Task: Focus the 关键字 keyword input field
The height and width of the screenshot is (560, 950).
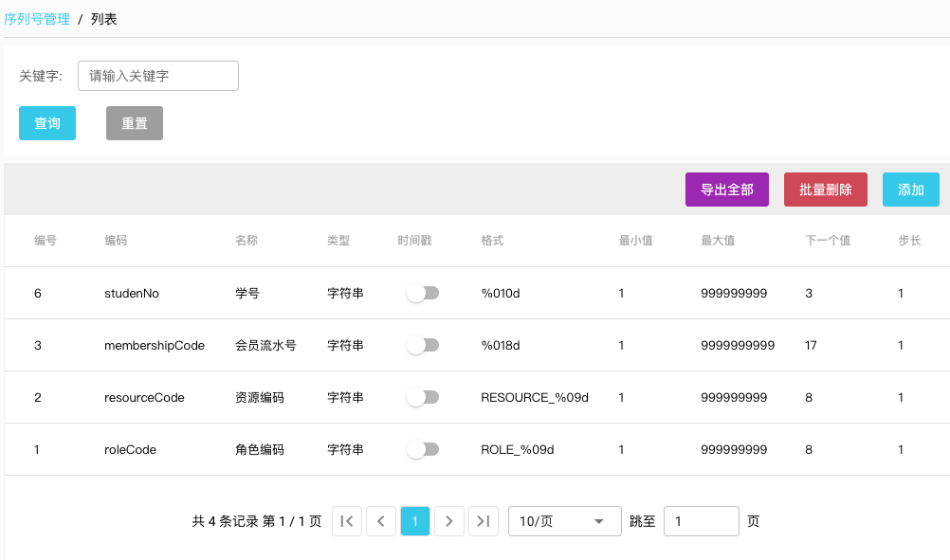Action: coord(158,76)
